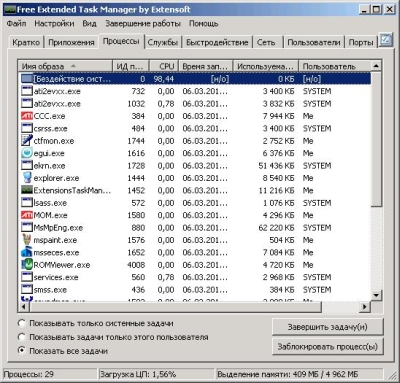Image resolution: width=400 pixels, height=383 pixels.
Task: Click the icon beside ati2evxx.exe PID 732
Action: 27,91
